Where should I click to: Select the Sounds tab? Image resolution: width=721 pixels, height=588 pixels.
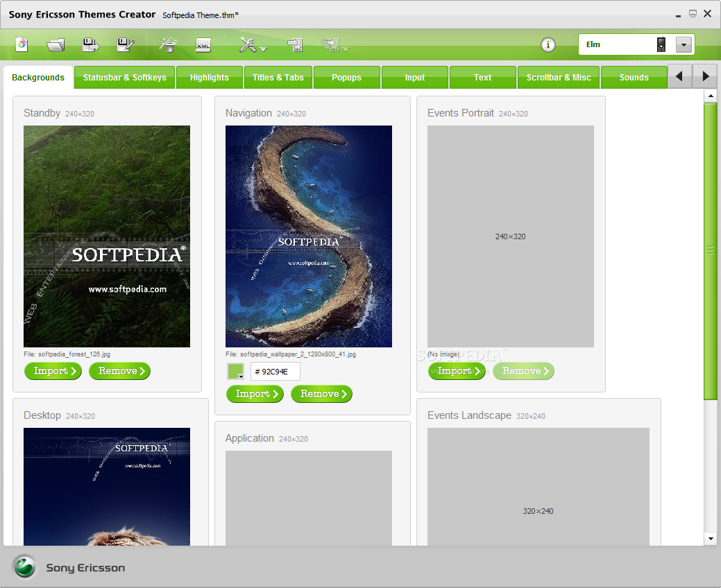pyautogui.click(x=634, y=78)
